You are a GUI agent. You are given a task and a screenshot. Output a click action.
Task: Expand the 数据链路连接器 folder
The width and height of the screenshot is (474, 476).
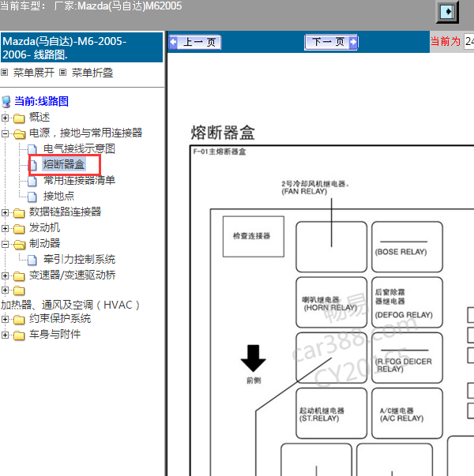[x=5, y=212]
